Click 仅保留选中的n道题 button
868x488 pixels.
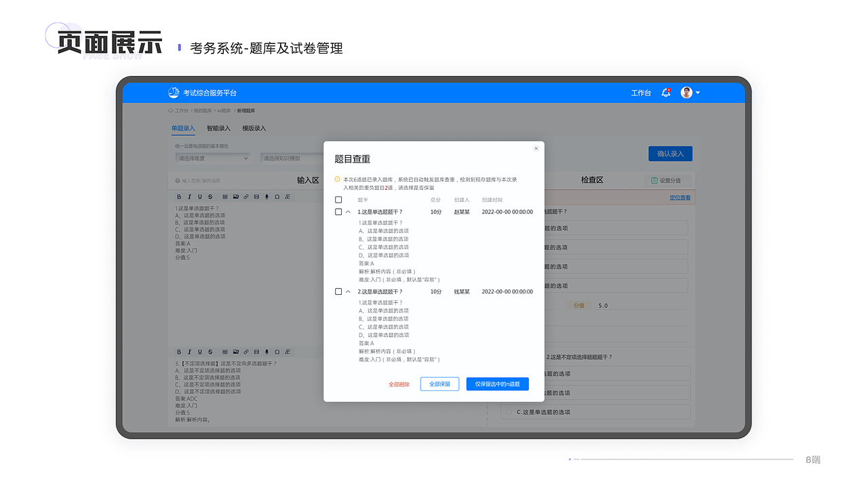coord(498,384)
